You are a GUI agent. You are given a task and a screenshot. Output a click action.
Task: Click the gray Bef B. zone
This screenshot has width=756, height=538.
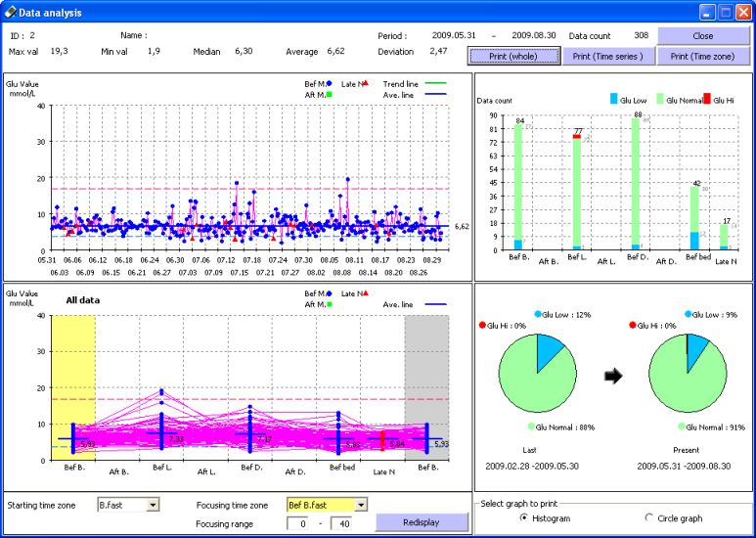click(x=426, y=387)
